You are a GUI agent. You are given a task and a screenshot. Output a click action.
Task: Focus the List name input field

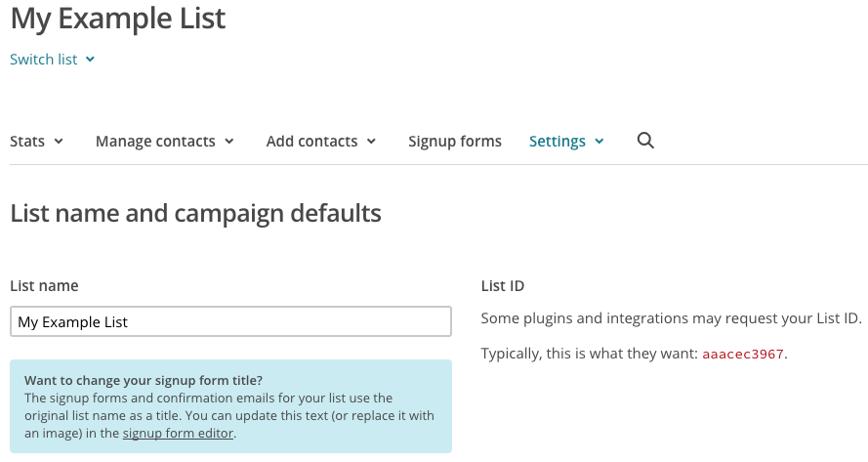(x=230, y=321)
